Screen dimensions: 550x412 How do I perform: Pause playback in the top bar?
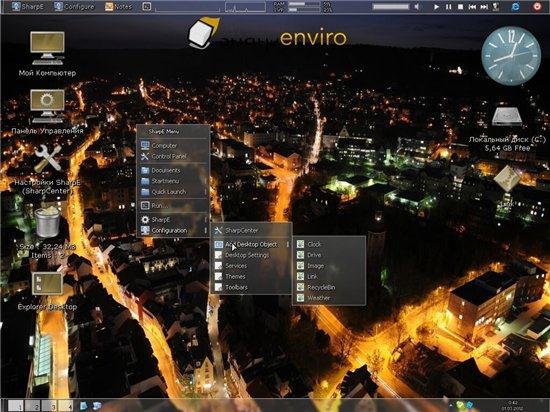pyautogui.click(x=449, y=7)
